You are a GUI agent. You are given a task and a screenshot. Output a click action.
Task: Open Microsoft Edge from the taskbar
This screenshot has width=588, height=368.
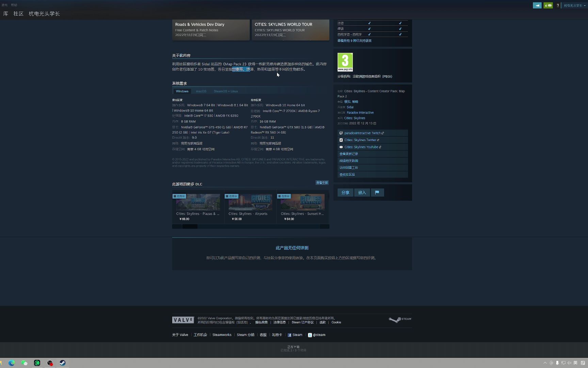[12, 363]
